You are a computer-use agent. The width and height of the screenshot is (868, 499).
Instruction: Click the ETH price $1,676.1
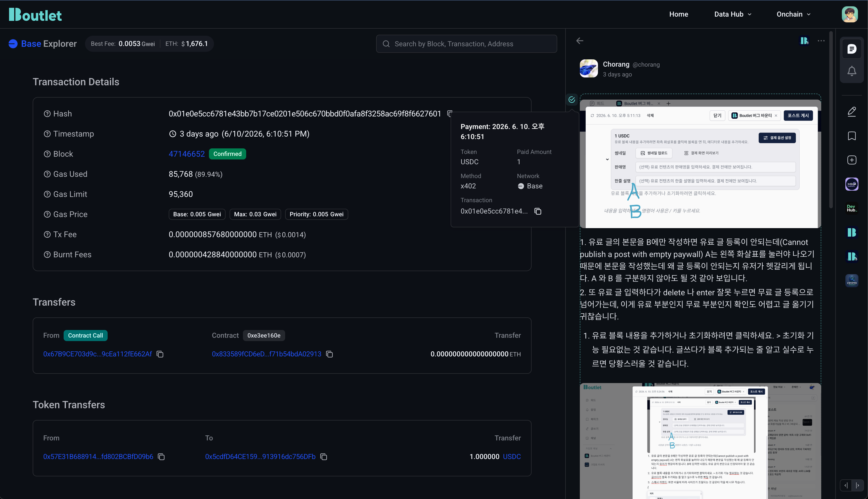[195, 44]
